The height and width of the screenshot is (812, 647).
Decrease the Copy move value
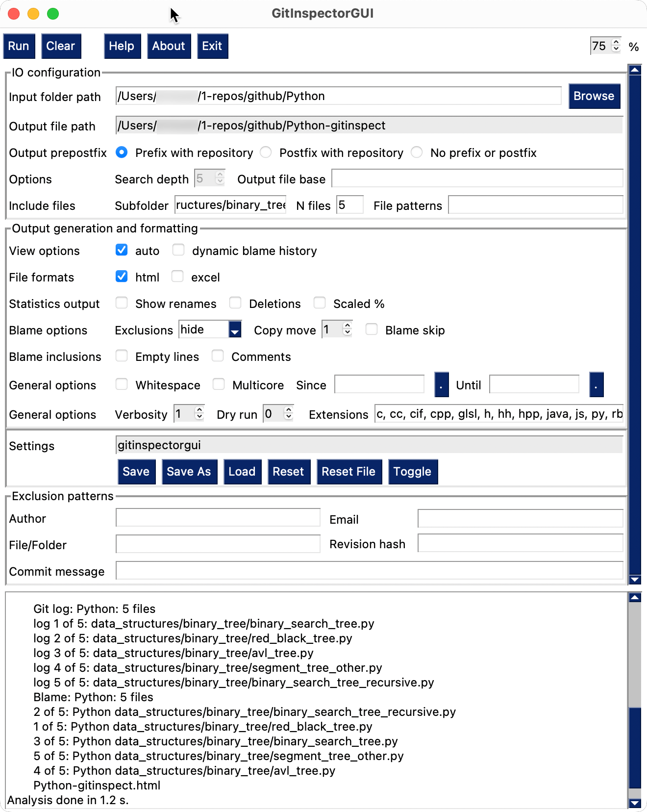[x=348, y=333]
